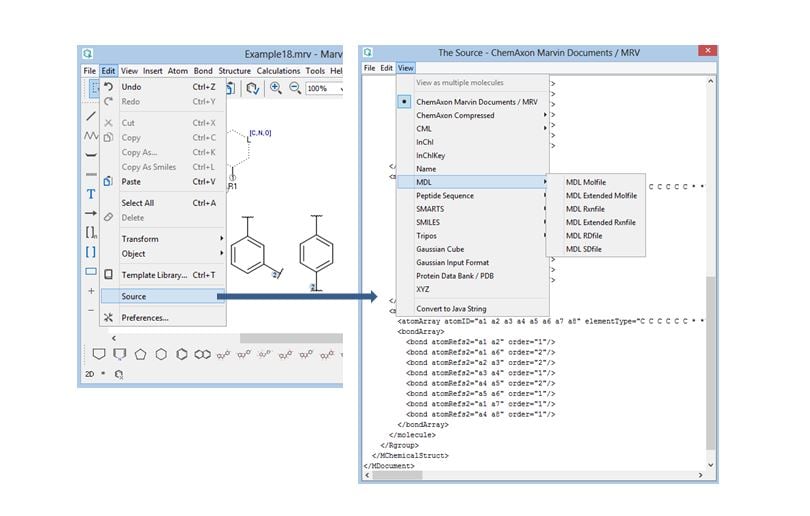The height and width of the screenshot is (516, 810).
Task: Select the arrow drawing tool
Action: 91,213
